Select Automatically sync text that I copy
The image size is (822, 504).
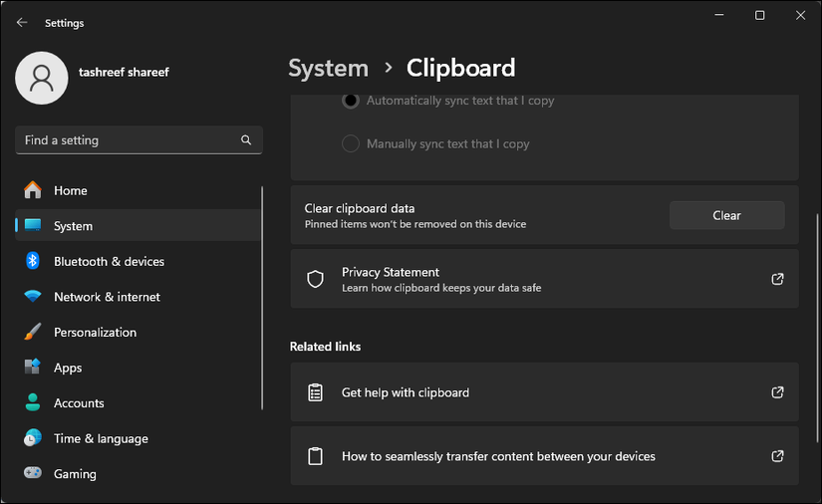tap(351, 101)
